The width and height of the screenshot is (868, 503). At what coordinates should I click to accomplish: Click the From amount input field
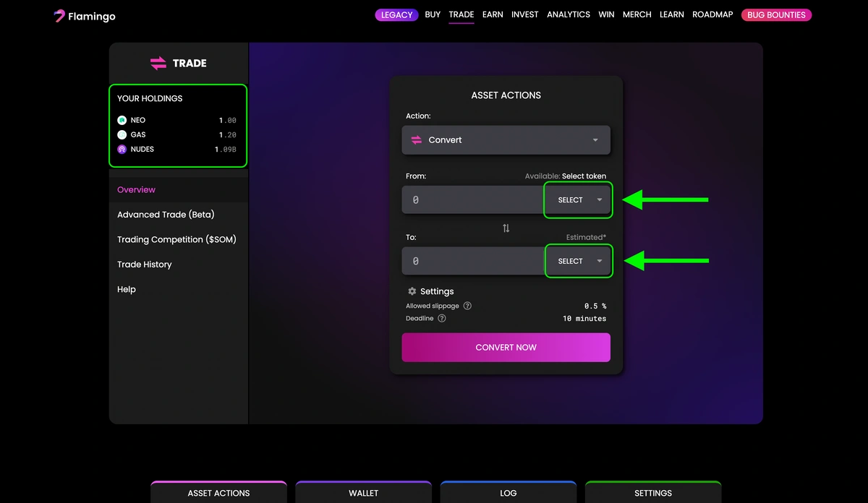click(x=473, y=200)
